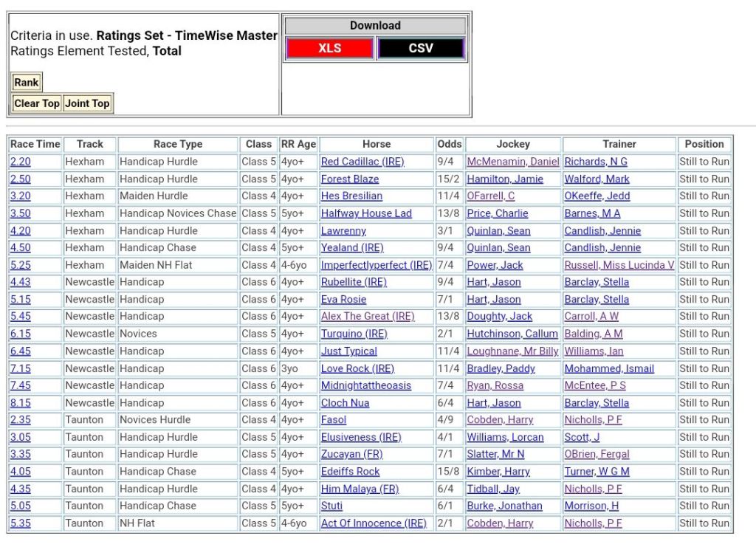
Task: Open horse Act Of Innocence (IRE)
Action: 374,523
